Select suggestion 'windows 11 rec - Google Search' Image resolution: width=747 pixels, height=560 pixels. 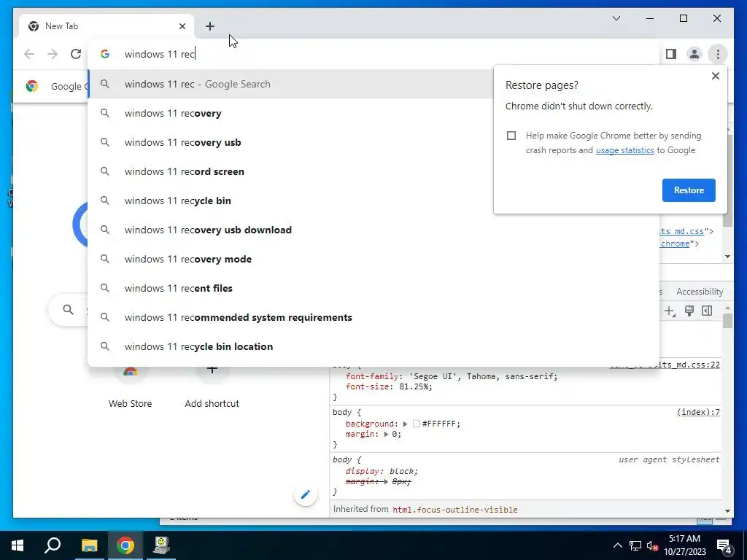290,84
